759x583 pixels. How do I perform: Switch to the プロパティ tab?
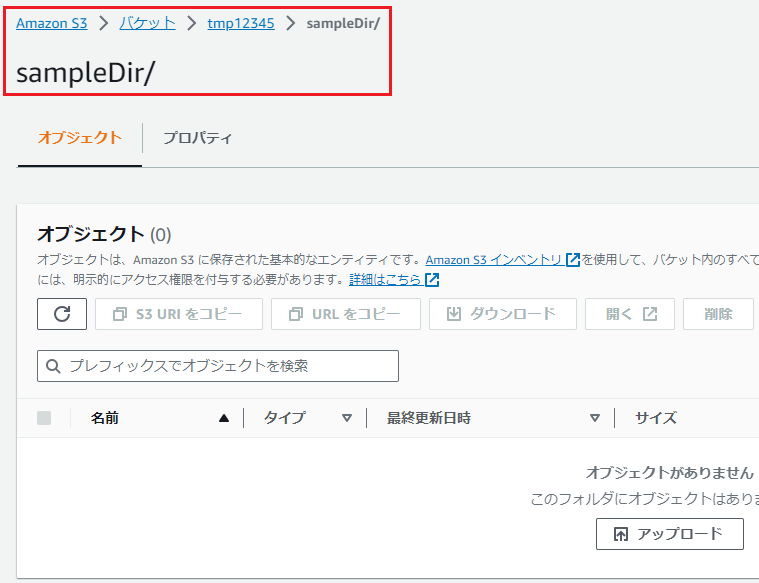pyautogui.click(x=197, y=138)
